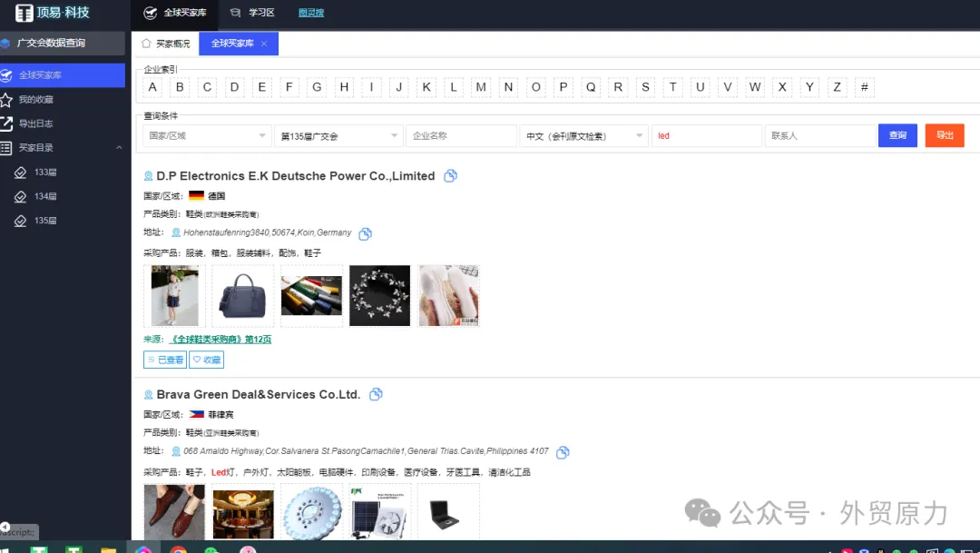Click the blue 查询 button
Screen dimensions: 980x553
897,135
